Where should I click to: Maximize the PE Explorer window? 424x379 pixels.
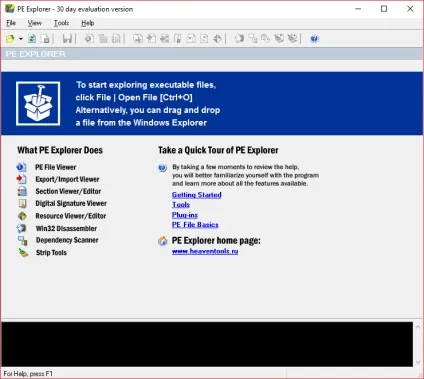[384, 9]
